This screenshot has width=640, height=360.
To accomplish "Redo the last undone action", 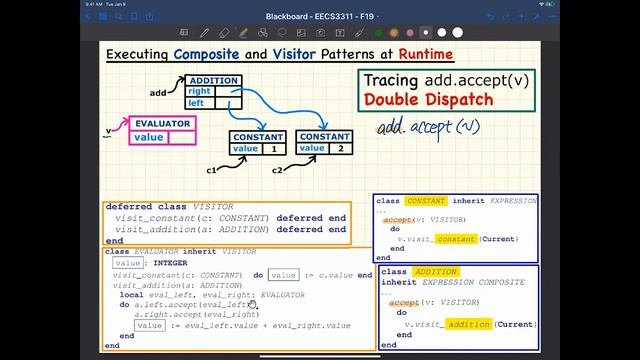I will point(507,17).
